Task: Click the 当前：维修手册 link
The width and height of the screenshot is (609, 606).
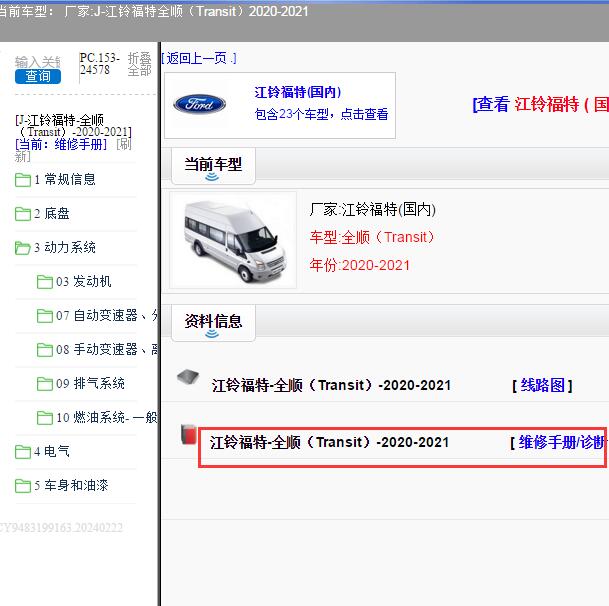Action: (x=61, y=145)
